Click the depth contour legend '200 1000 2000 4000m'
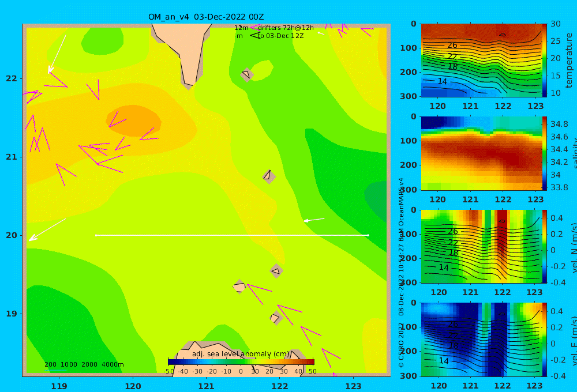This screenshot has width=577, height=392. (84, 364)
